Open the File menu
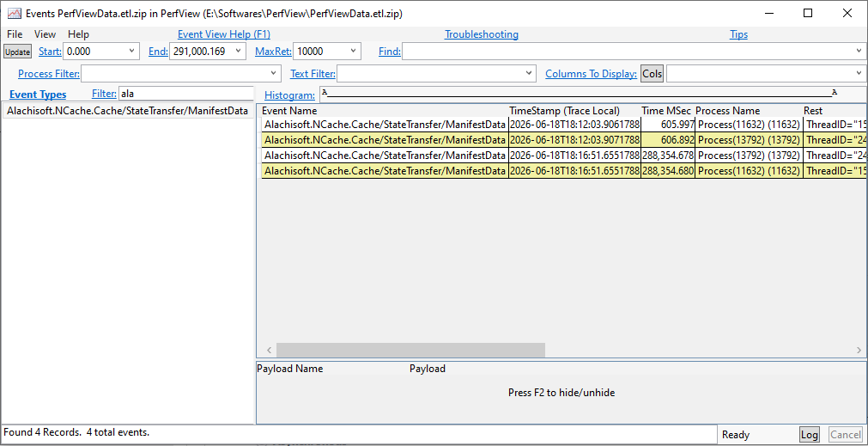 point(15,34)
